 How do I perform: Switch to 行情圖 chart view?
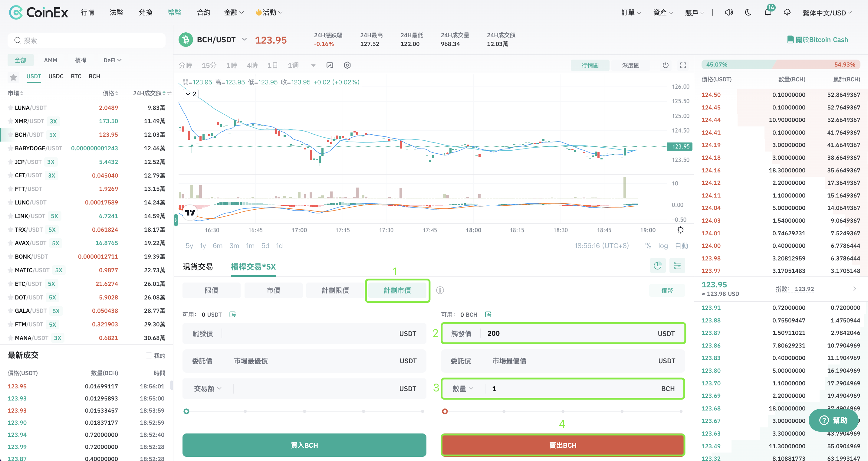[x=590, y=65]
